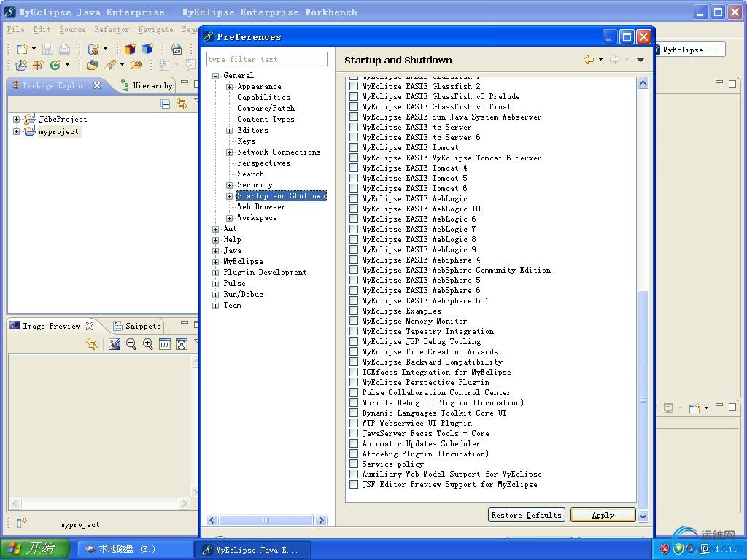Image resolution: width=747 pixels, height=560 pixels.
Task: Click Fit to Window icon in Image Preview
Action: click(x=182, y=344)
